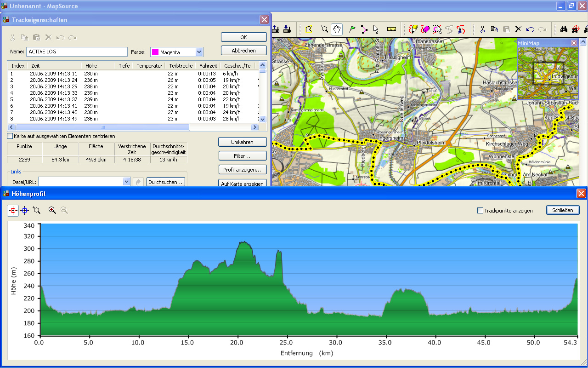Click the Geschw./Teil column header
588x368 pixels.
(x=238, y=66)
